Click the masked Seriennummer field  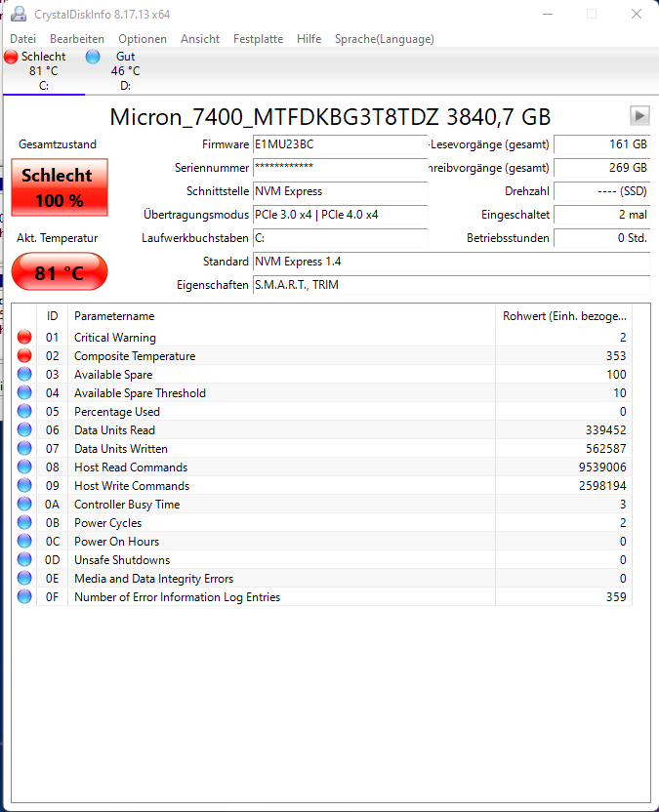point(341,168)
